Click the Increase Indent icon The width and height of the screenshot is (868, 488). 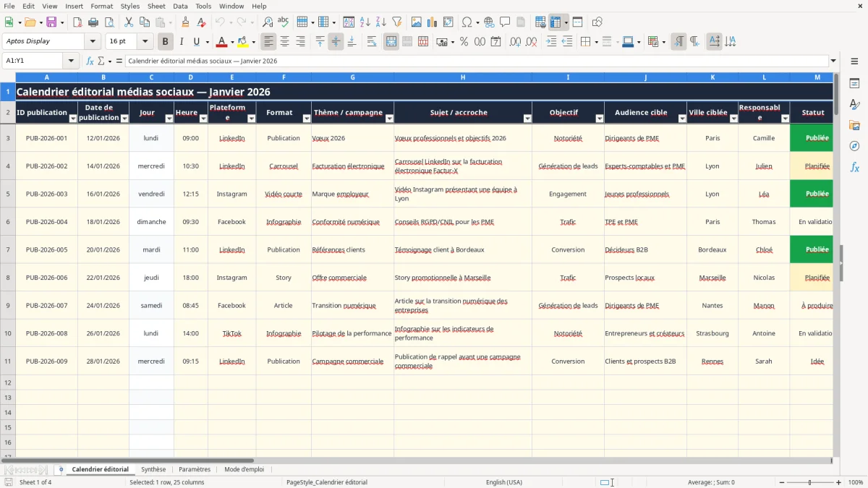click(x=551, y=42)
